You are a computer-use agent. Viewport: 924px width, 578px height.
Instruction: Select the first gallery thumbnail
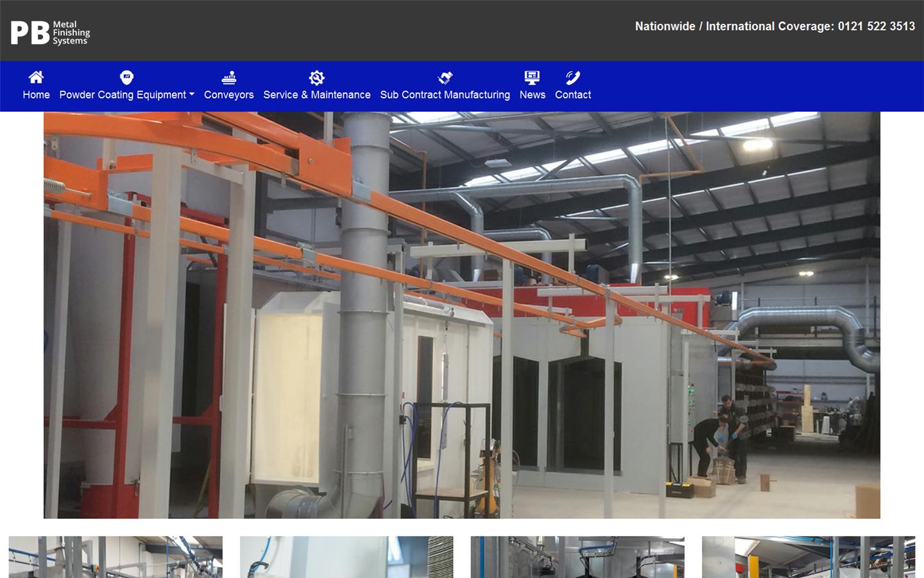[x=116, y=557]
